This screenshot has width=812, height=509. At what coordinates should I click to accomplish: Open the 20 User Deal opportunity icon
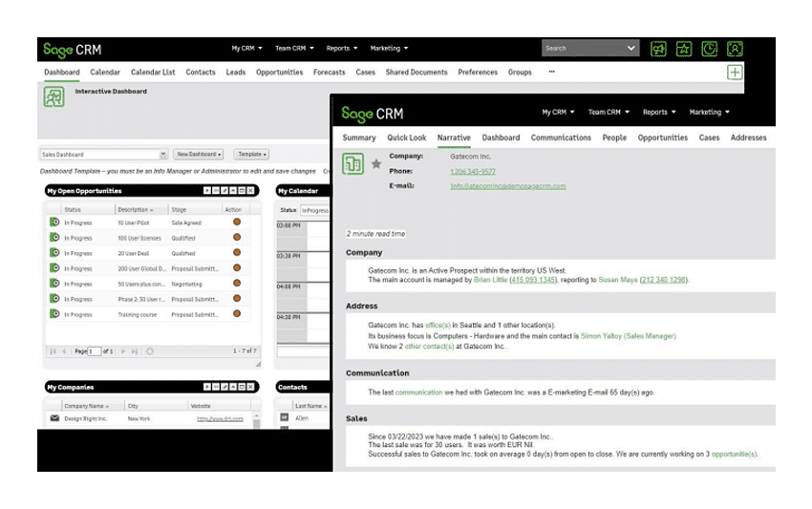click(54, 253)
